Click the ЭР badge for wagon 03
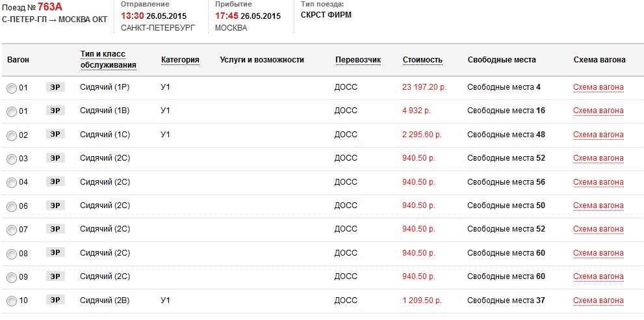 point(56,158)
